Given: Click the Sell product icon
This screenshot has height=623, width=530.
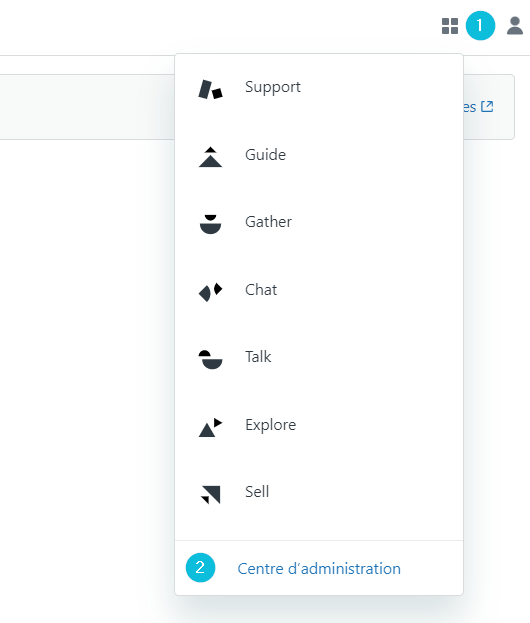Looking at the screenshot, I should coord(211,495).
